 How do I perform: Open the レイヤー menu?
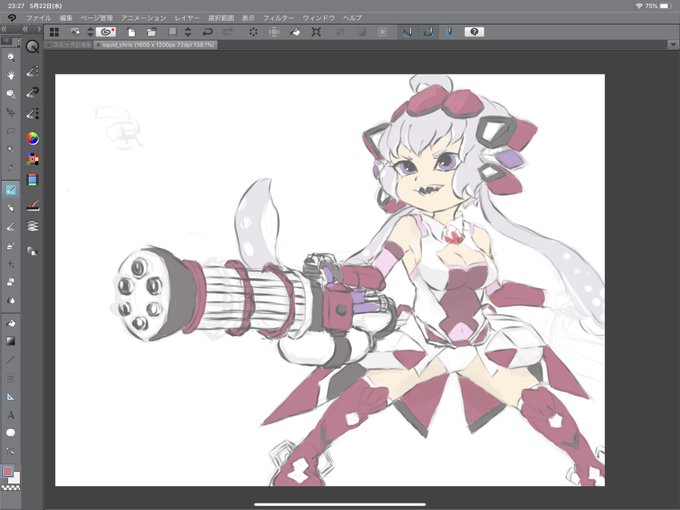[x=187, y=18]
